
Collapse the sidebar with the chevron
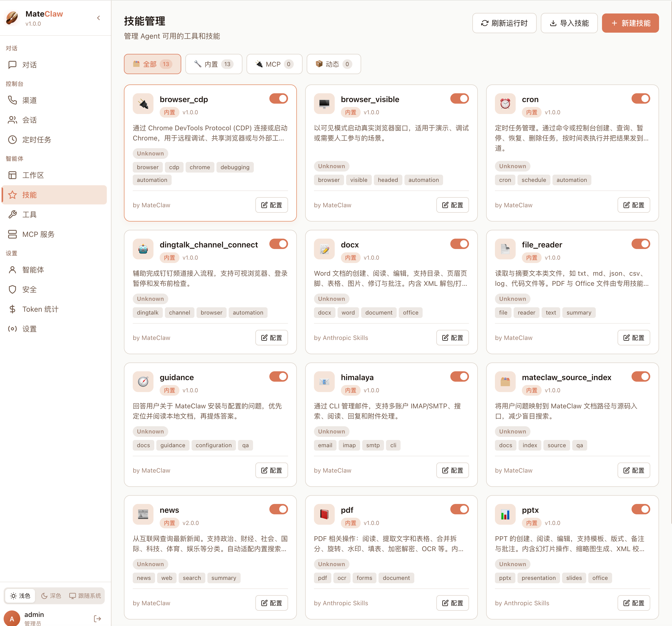(98, 18)
